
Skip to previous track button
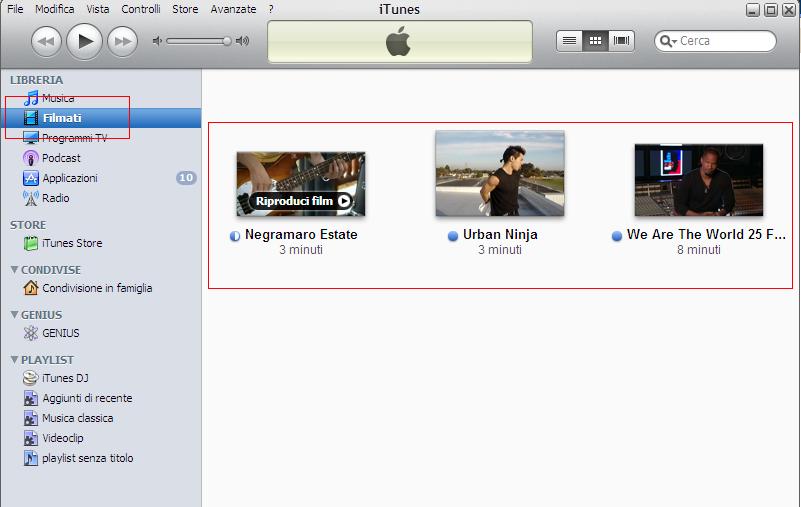(46, 41)
